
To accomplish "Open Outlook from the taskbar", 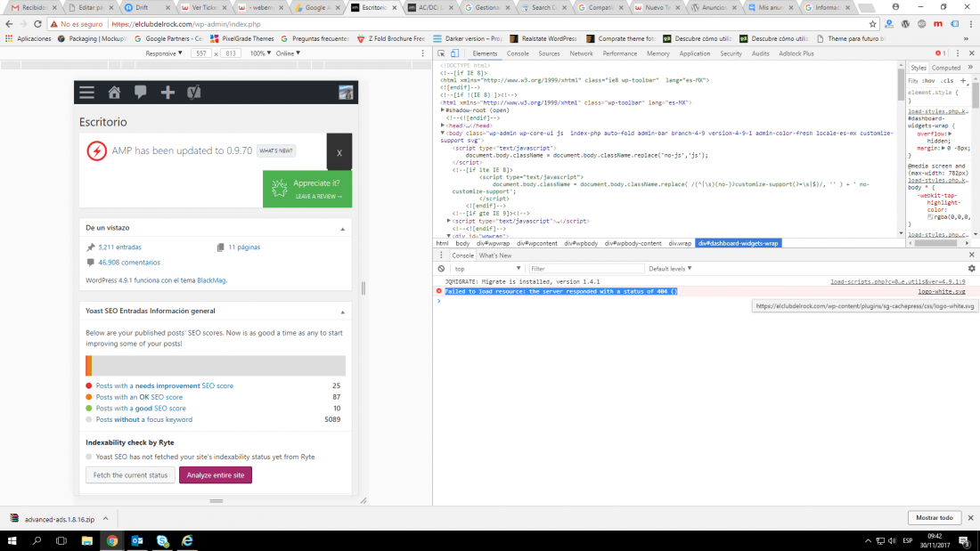I will point(137,541).
